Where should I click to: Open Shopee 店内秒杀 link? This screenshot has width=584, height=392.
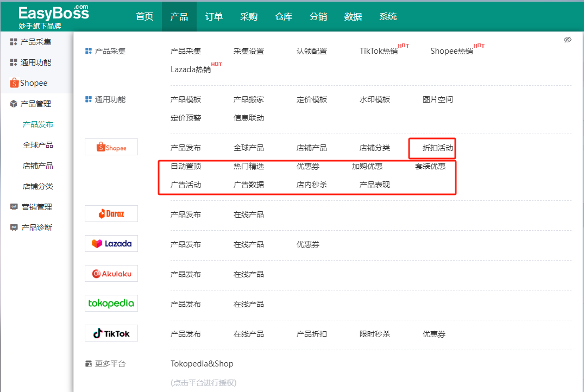[312, 185]
